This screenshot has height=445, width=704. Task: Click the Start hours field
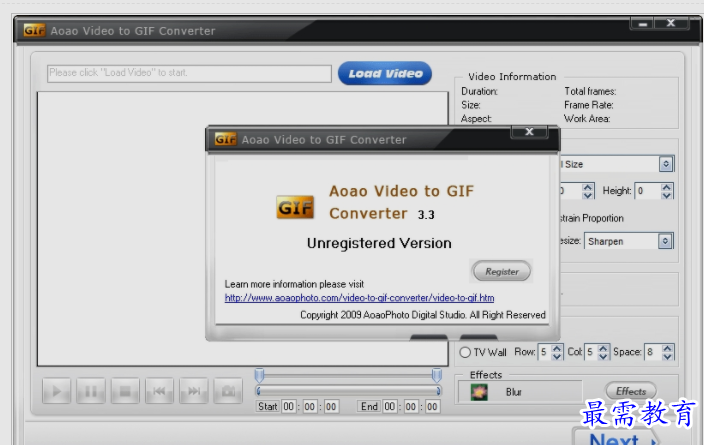[288, 406]
